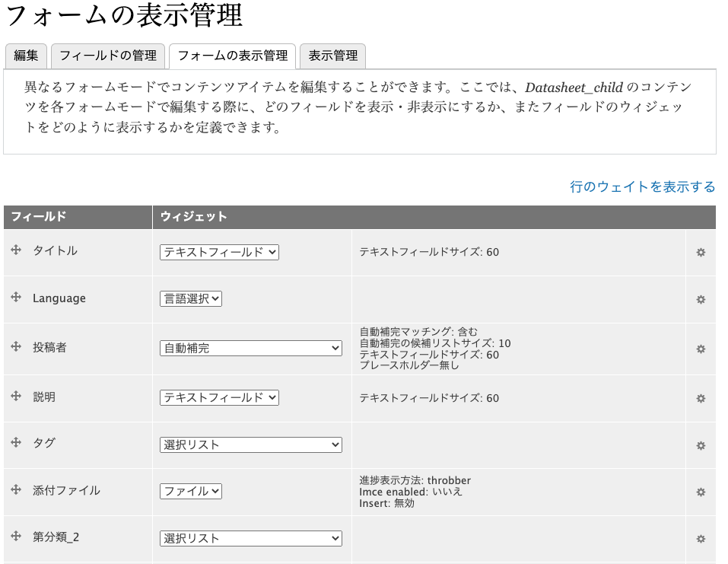
Task: Click gear icon in 添付ファイル row
Action: point(701,492)
